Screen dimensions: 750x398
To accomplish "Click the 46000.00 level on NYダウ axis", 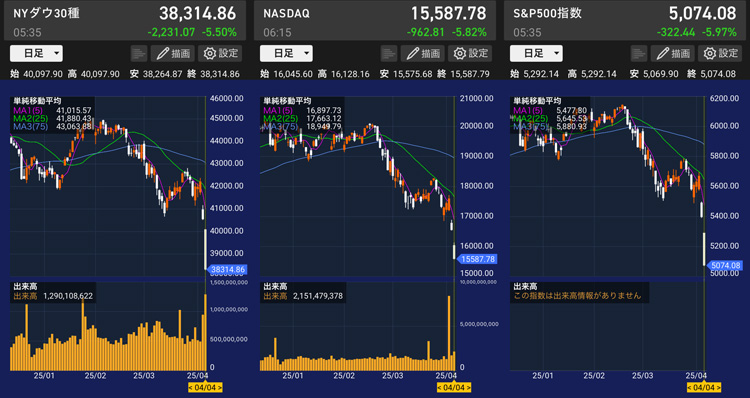I will (x=227, y=99).
